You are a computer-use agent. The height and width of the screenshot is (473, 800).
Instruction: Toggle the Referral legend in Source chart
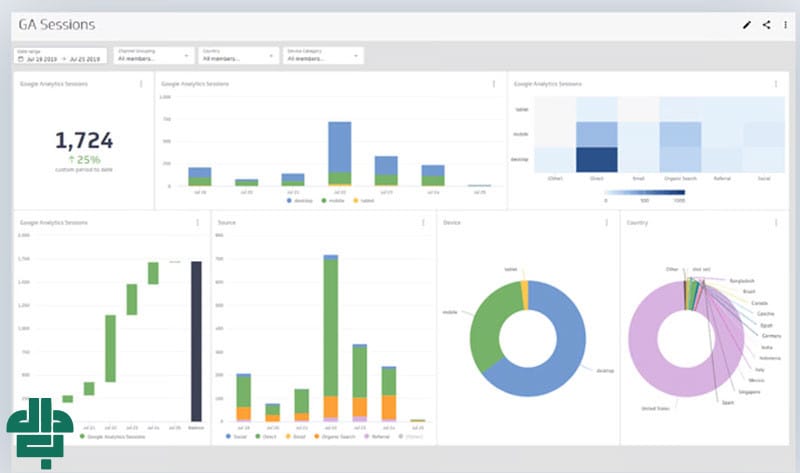(377, 437)
